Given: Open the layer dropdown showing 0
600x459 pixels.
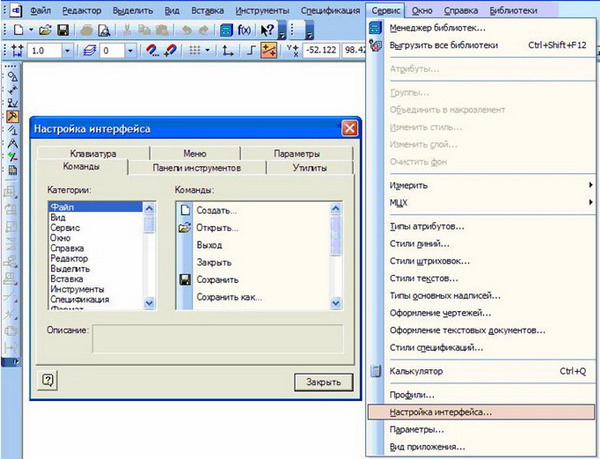Looking at the screenshot, I should tap(128, 50).
